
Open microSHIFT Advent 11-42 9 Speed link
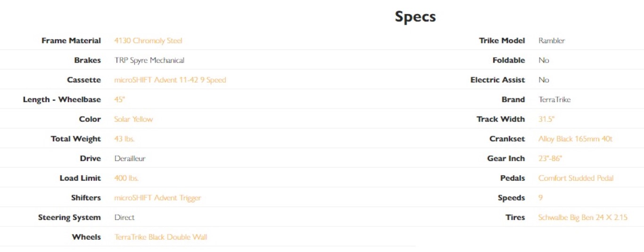pos(170,80)
